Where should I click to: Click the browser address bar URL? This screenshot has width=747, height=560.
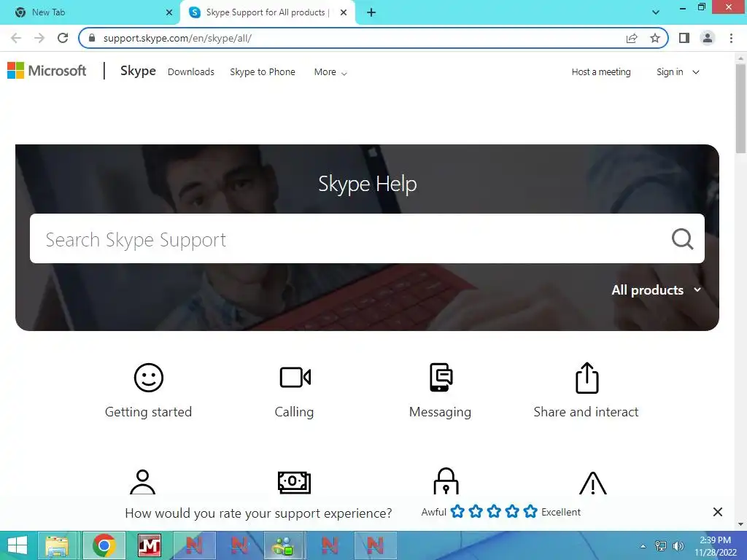coord(177,38)
